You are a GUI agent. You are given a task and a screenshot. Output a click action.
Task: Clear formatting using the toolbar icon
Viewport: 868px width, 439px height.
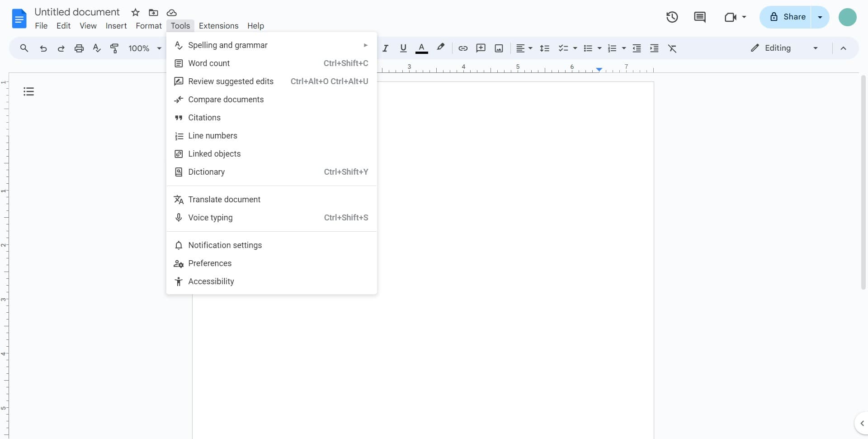pos(673,48)
